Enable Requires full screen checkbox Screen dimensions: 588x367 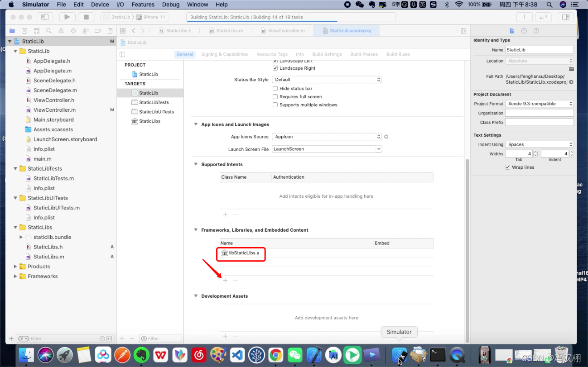pyautogui.click(x=275, y=97)
